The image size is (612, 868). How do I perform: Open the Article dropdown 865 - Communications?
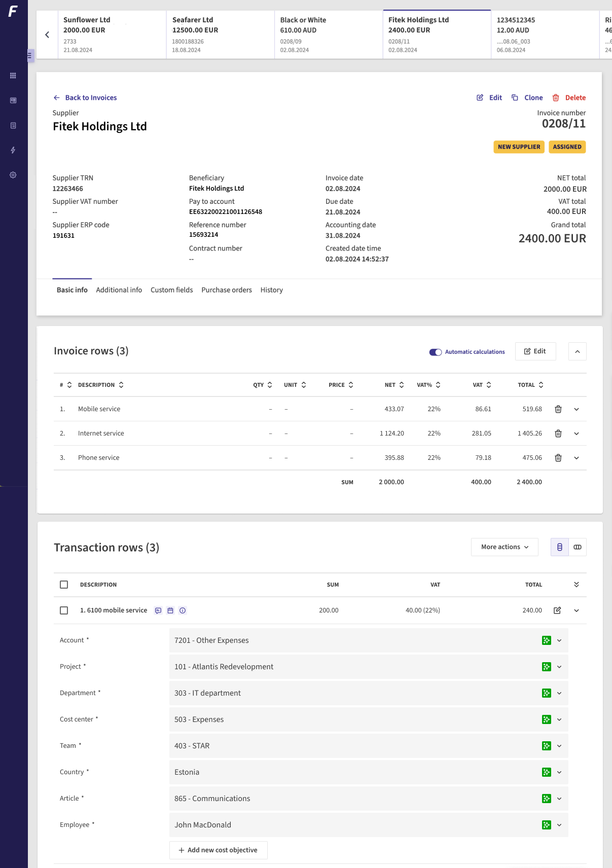(x=369, y=799)
